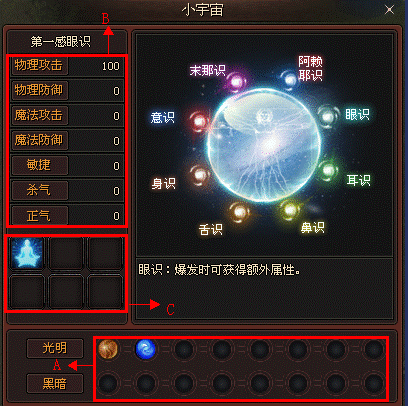Select the 耳识 green orb
408x406 pixels.
pos(328,171)
